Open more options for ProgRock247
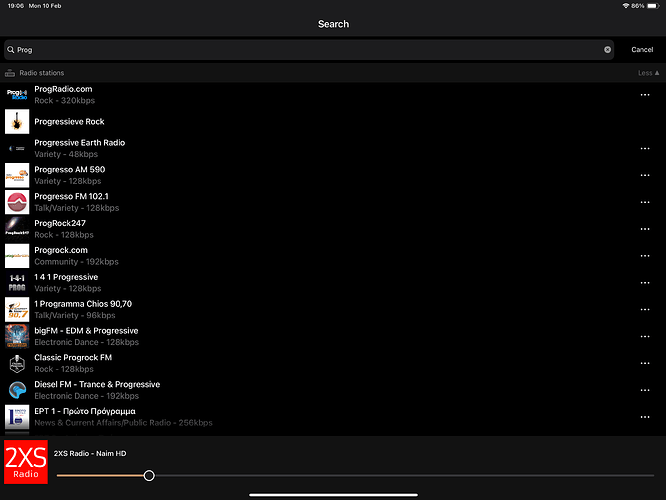The height and width of the screenshot is (500, 666). (x=645, y=229)
